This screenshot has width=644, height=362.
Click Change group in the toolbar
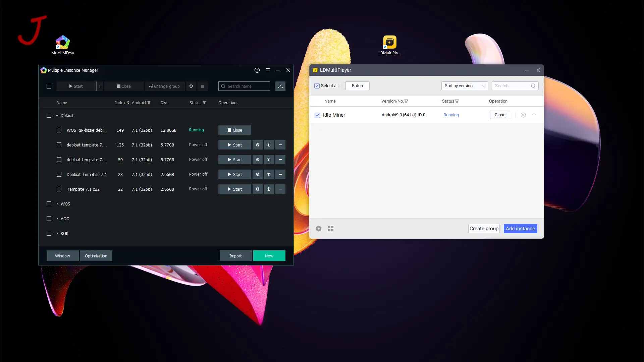(x=165, y=86)
